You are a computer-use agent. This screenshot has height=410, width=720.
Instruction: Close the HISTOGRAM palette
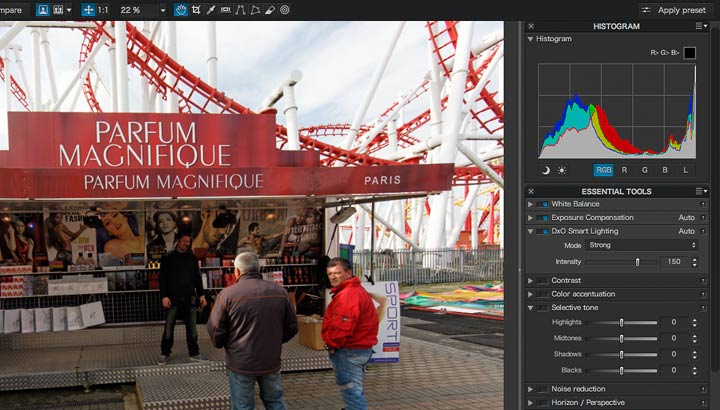click(x=531, y=26)
